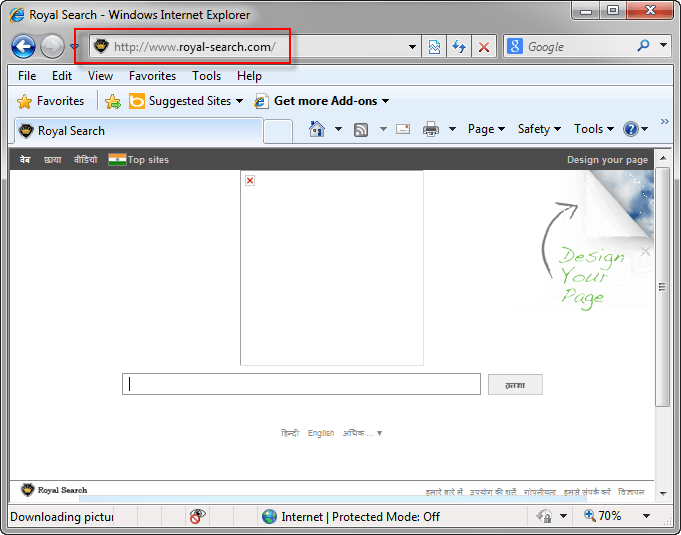Expand command bar overflow chevron
681x535 pixels.
point(664,122)
